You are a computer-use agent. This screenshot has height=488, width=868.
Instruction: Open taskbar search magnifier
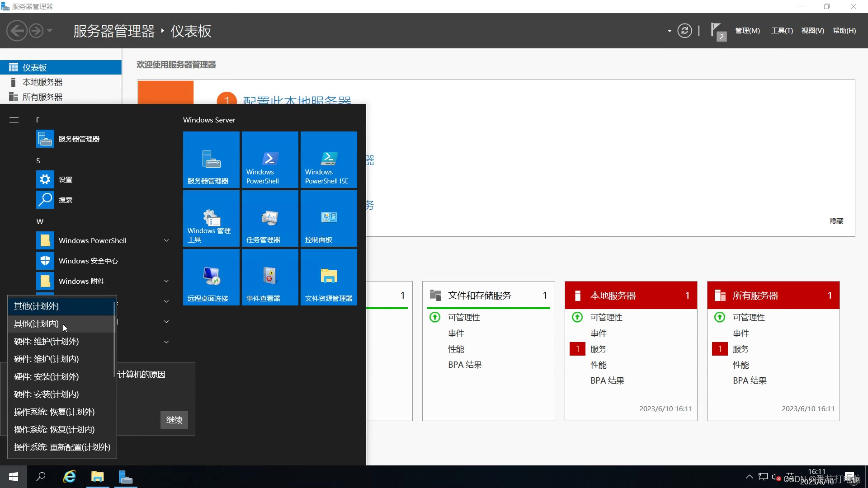(41, 477)
